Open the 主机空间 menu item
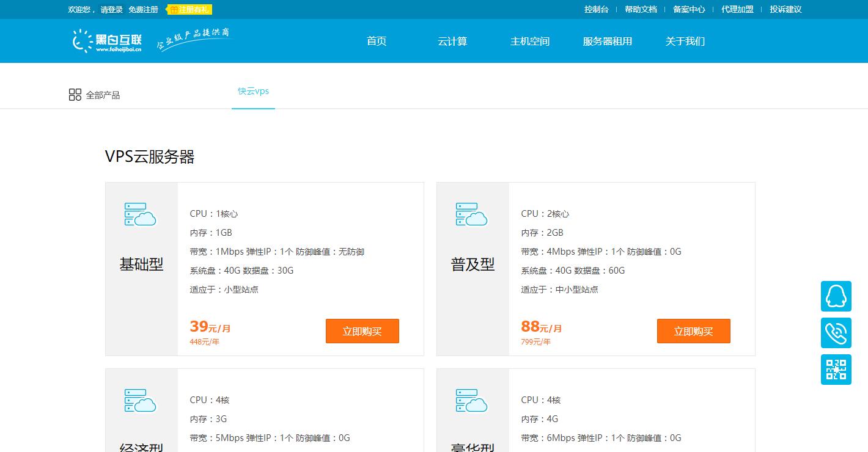 tap(529, 41)
